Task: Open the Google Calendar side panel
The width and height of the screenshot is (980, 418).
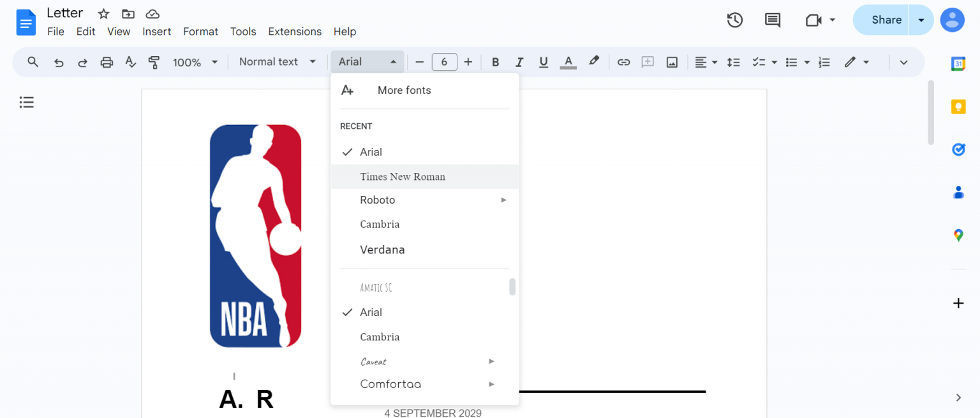Action: coord(958,63)
